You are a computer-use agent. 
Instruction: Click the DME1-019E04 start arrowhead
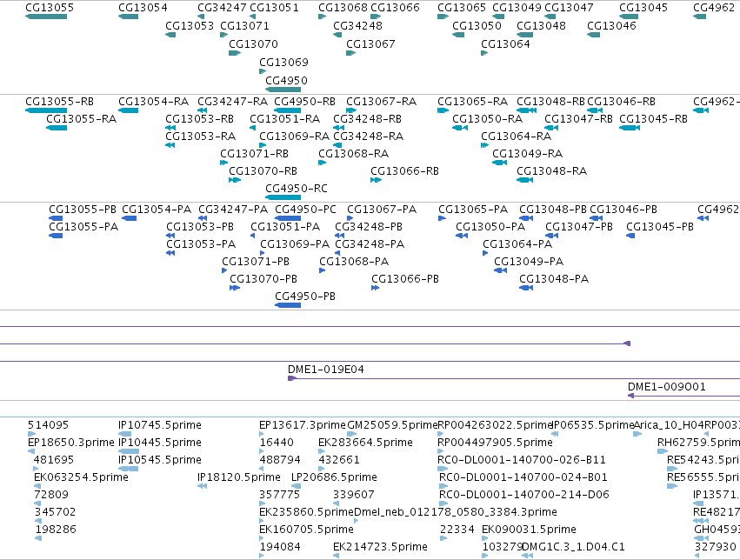tap(292, 378)
